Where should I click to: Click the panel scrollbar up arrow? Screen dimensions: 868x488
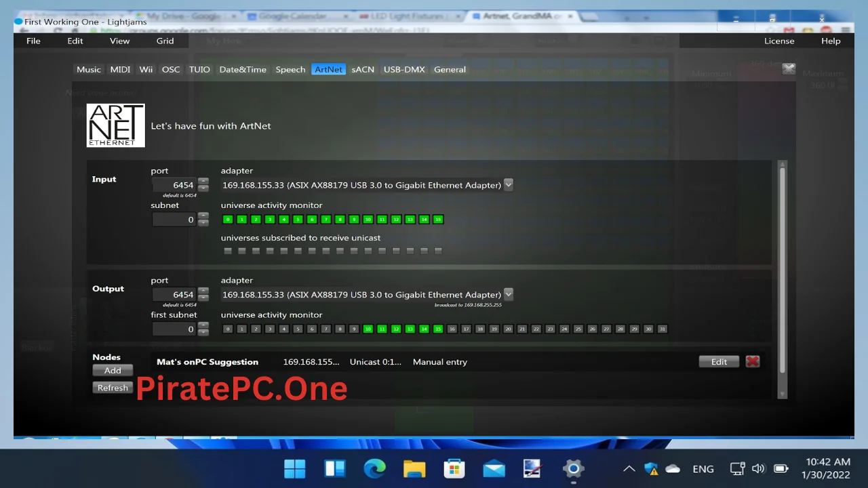pos(783,164)
